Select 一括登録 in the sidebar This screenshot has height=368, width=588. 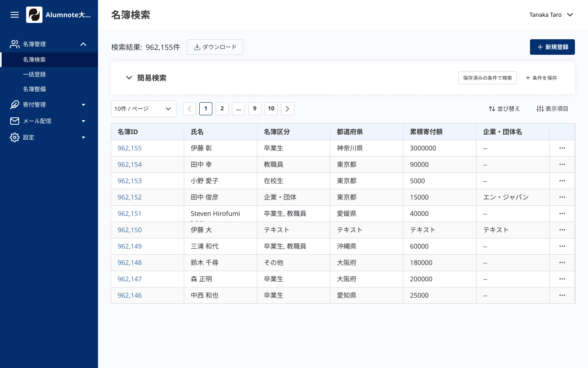34,74
